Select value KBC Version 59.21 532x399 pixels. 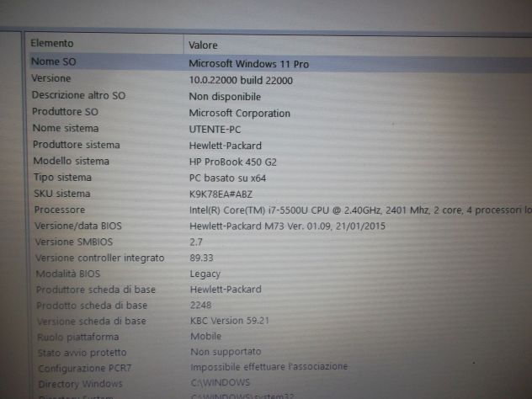coord(229,321)
